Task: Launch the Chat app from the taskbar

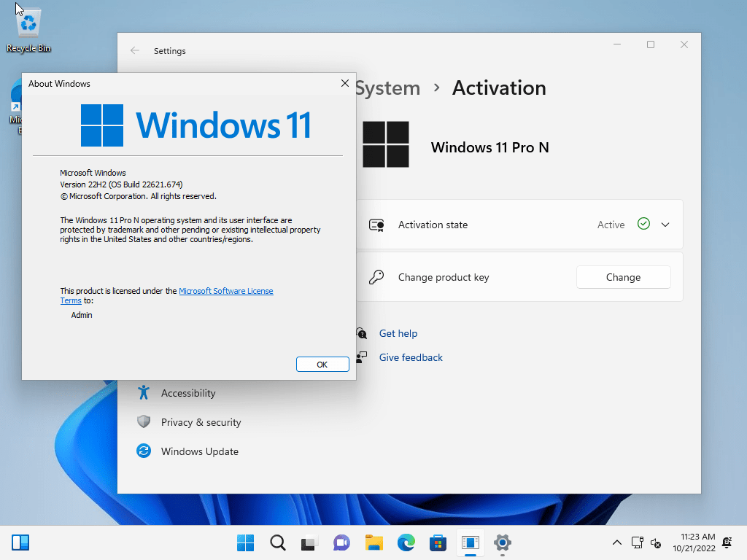Action: pos(341,542)
